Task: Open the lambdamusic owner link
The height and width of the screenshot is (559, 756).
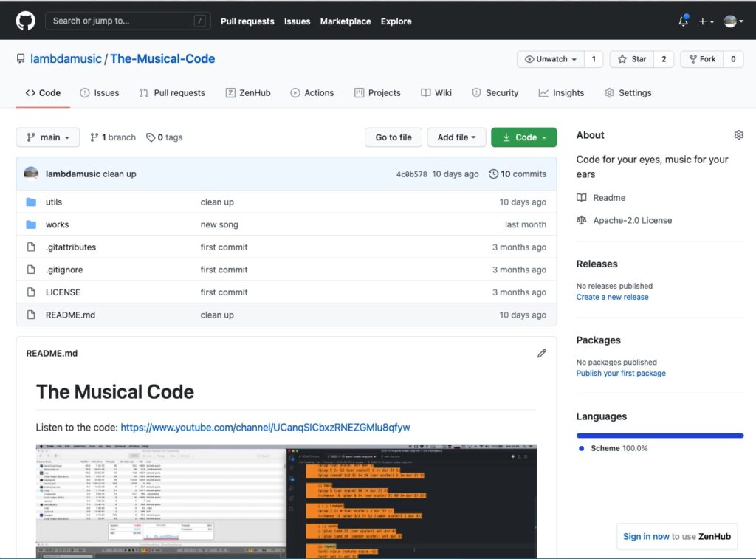Action: (x=66, y=58)
